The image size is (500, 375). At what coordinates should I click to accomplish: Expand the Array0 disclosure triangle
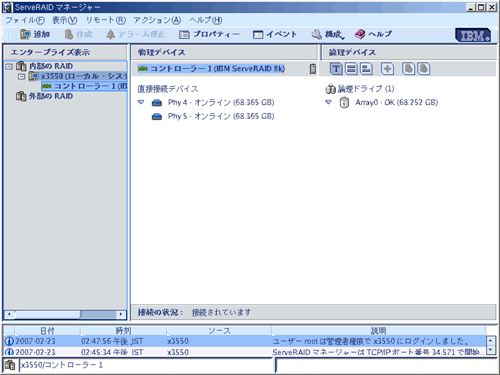(328, 102)
